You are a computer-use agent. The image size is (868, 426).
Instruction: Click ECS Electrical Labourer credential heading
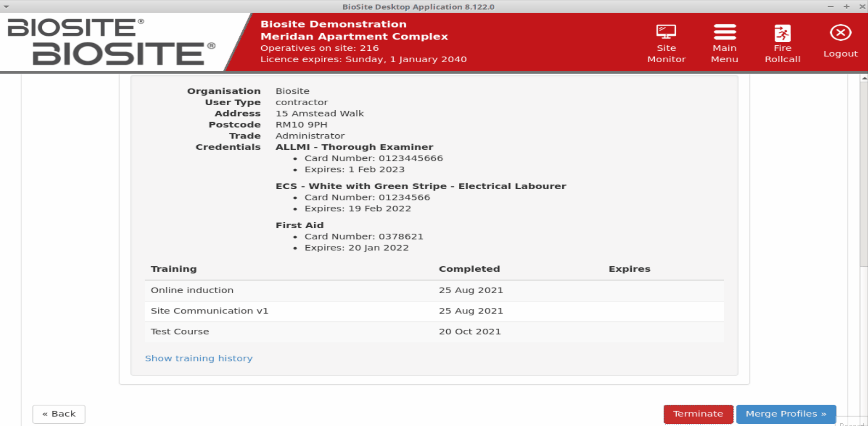[x=421, y=186]
